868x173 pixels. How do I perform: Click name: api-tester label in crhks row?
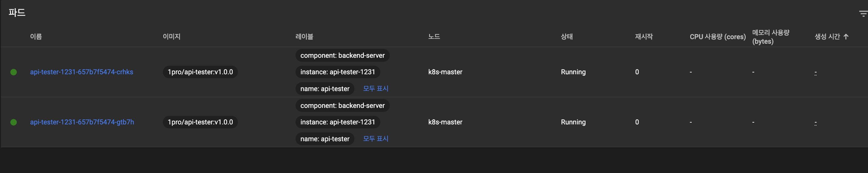coord(325,89)
